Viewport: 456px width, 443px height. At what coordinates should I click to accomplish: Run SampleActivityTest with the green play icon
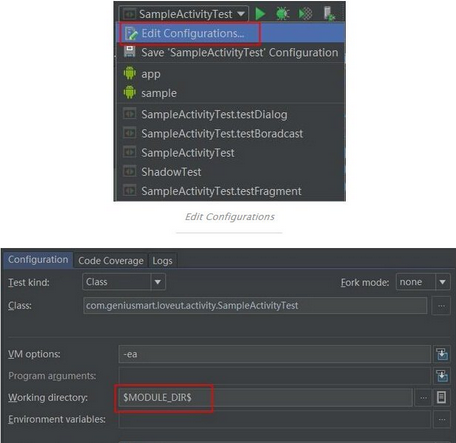tap(260, 14)
